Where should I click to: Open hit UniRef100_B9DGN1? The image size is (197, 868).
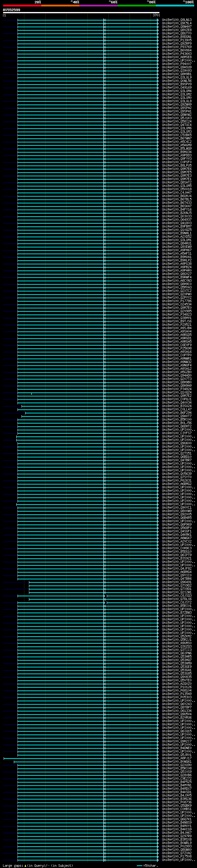click(177, 37)
